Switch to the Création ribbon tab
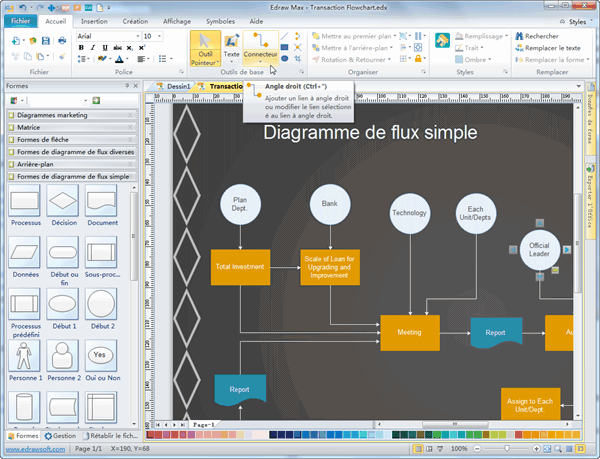600x459 pixels. click(135, 21)
